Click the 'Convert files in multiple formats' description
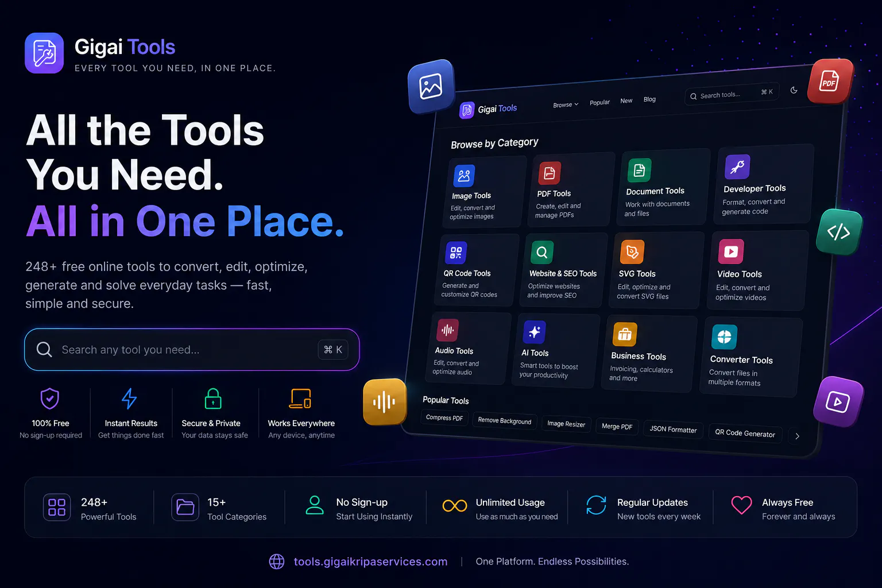The width and height of the screenshot is (882, 588). [734, 378]
